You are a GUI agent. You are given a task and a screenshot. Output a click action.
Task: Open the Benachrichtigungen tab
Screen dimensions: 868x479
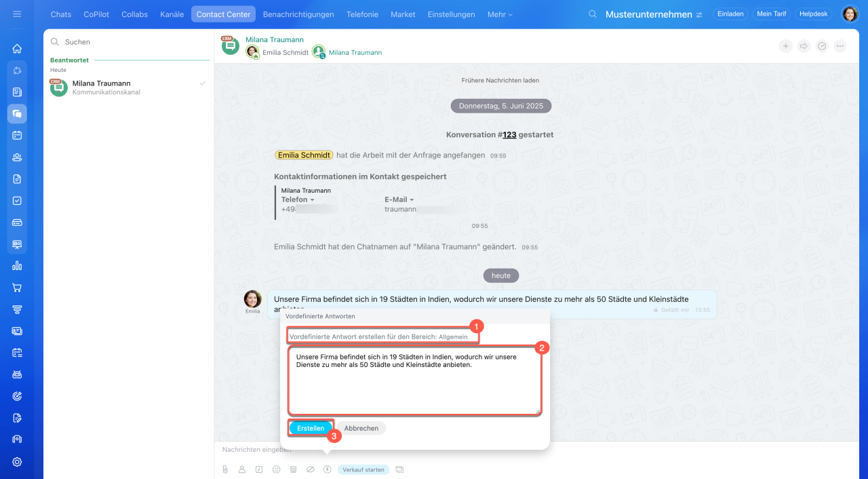pyautogui.click(x=298, y=14)
